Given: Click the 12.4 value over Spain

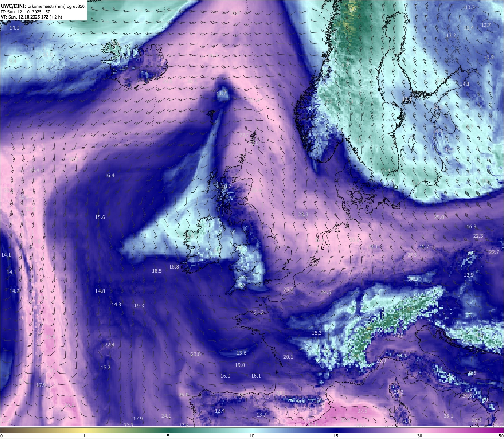Looking at the screenshot, I should [220, 411].
